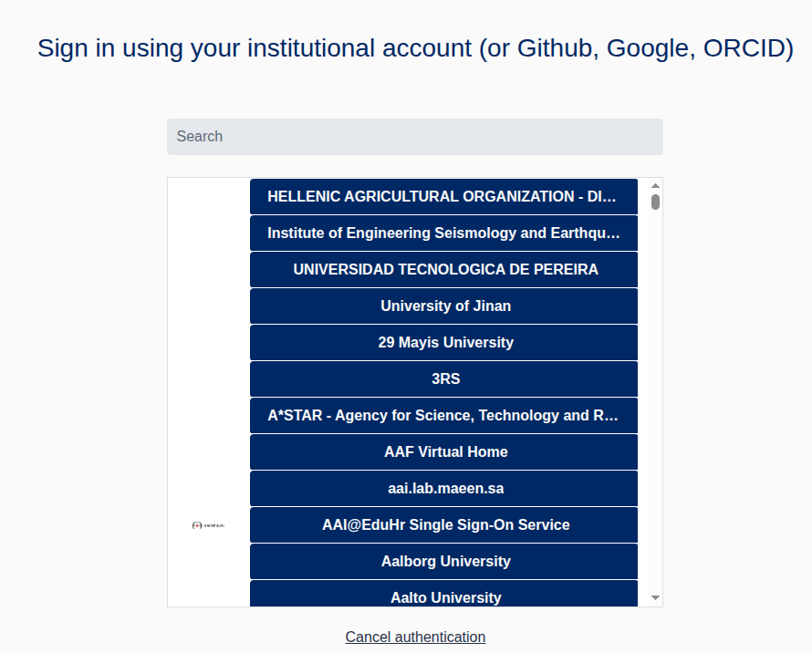
Task: Select HELLENIC AGRICULTURAL ORGANIZATION institution
Action: 443,197
